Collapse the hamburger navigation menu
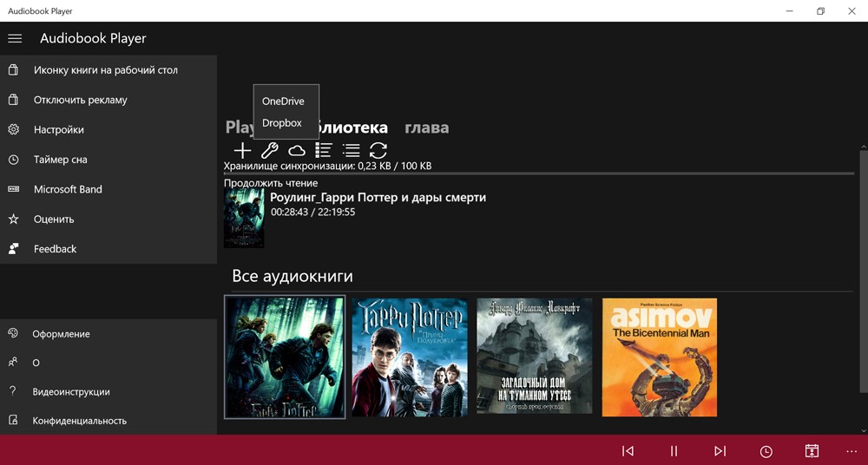Screen dimensions: 868x465 [15, 38]
